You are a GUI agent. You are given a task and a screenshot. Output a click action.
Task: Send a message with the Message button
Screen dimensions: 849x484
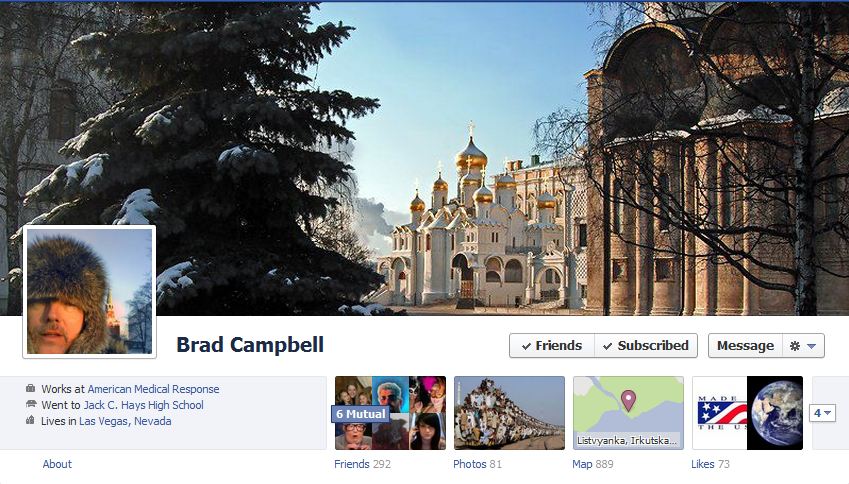coord(745,345)
